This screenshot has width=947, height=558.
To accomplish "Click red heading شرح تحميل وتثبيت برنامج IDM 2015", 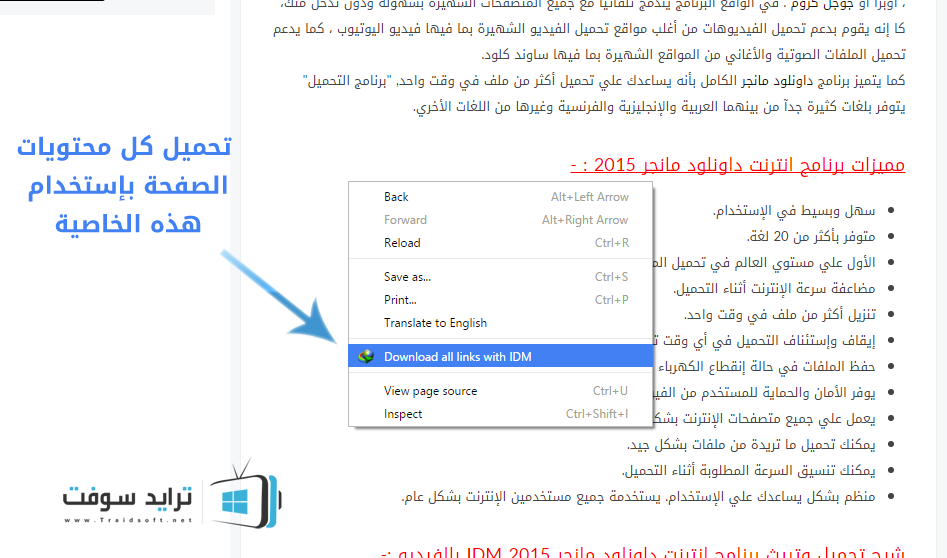I will coord(643,552).
